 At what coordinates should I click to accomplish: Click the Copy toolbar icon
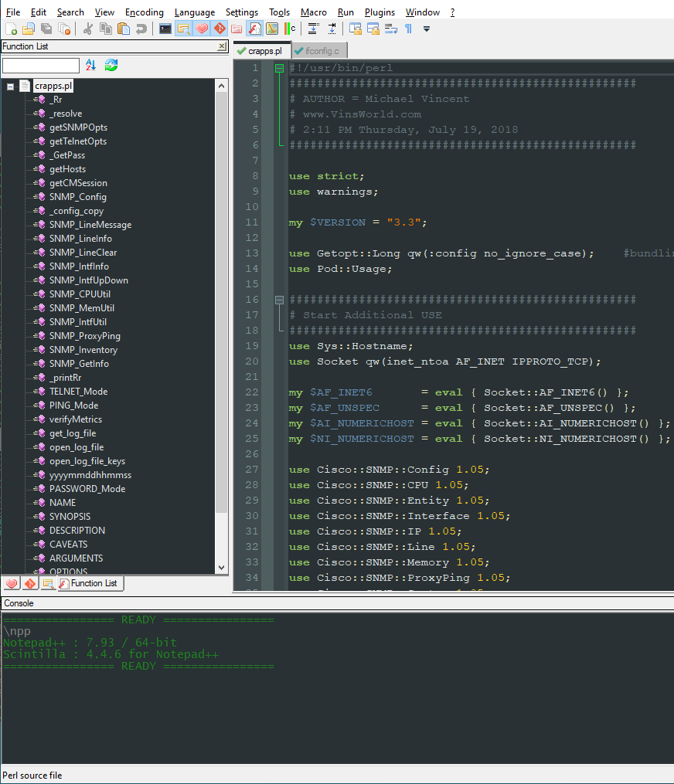tap(106, 29)
